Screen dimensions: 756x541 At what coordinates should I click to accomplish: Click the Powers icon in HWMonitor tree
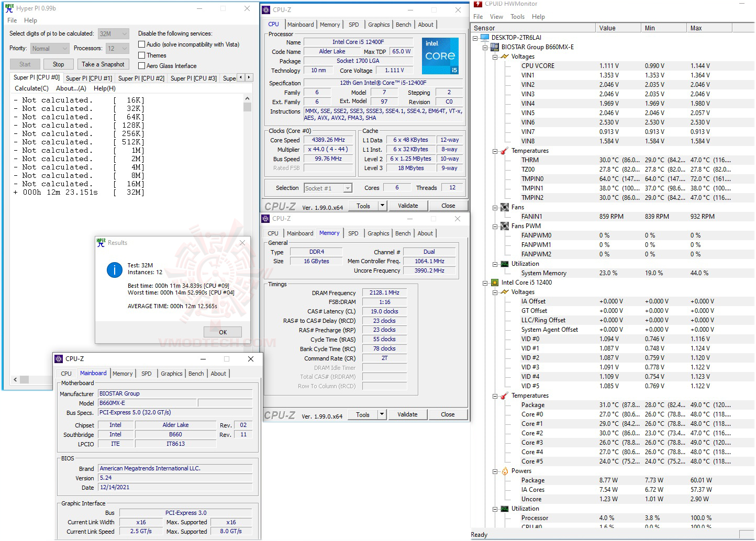click(504, 470)
